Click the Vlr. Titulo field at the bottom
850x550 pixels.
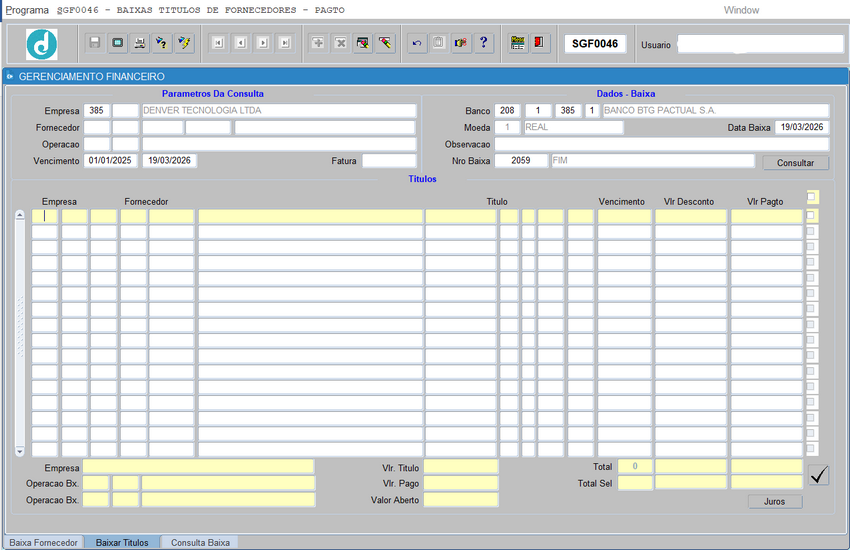pos(461,467)
